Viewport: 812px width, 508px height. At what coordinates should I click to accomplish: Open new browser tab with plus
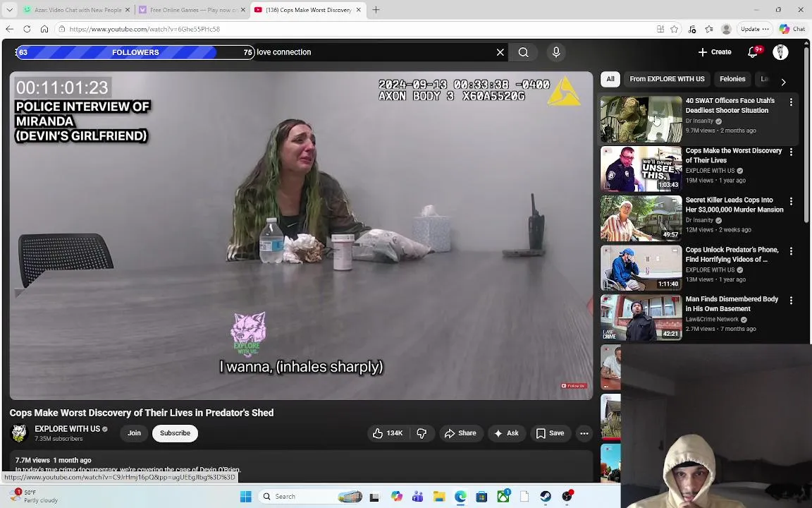(x=376, y=10)
